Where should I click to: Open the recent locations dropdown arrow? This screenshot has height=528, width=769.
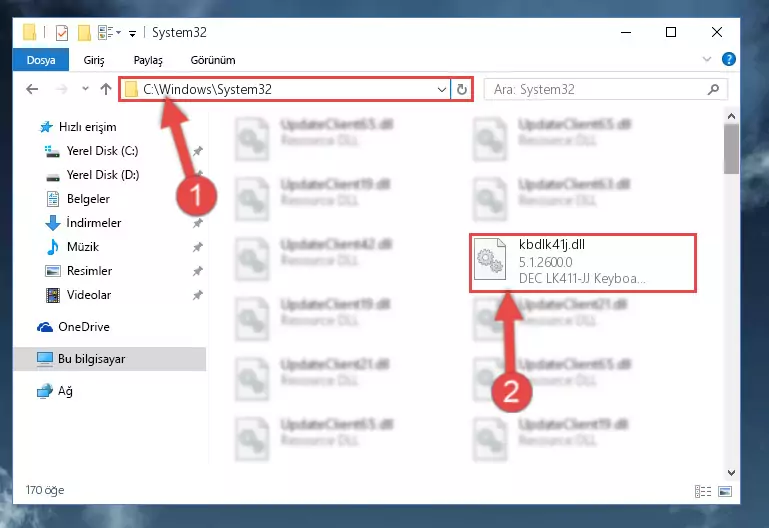click(x=85, y=89)
